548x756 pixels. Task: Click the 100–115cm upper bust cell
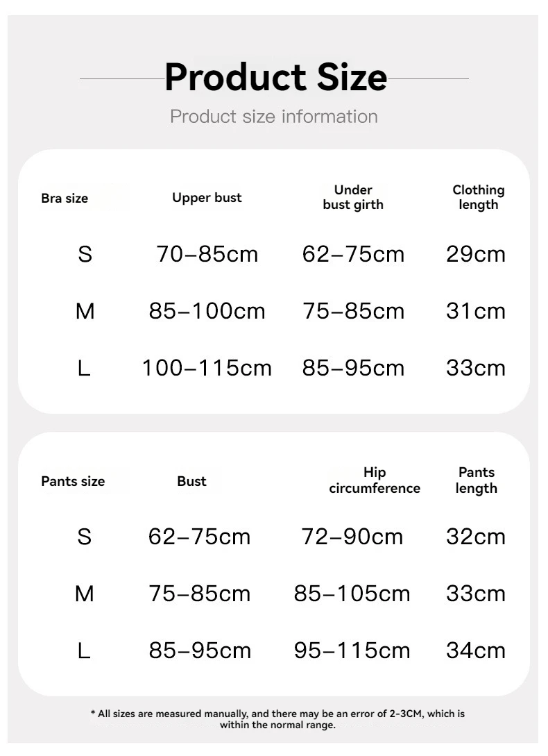click(207, 368)
